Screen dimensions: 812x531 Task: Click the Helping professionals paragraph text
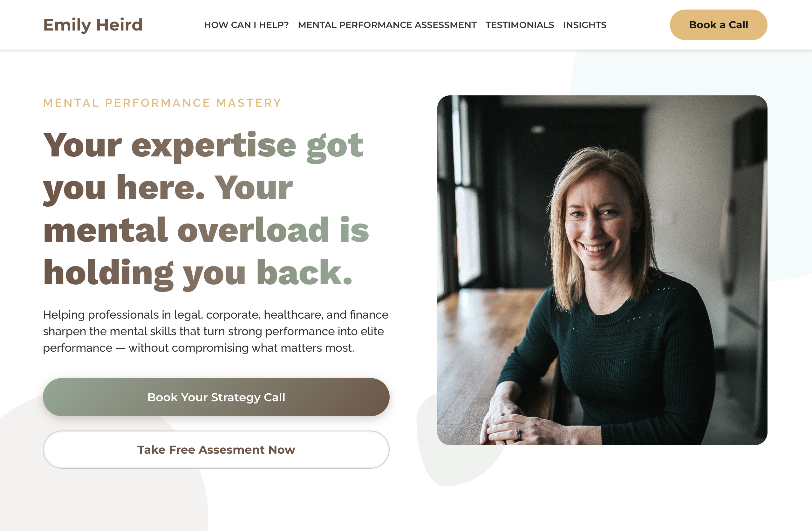pyautogui.click(x=215, y=331)
